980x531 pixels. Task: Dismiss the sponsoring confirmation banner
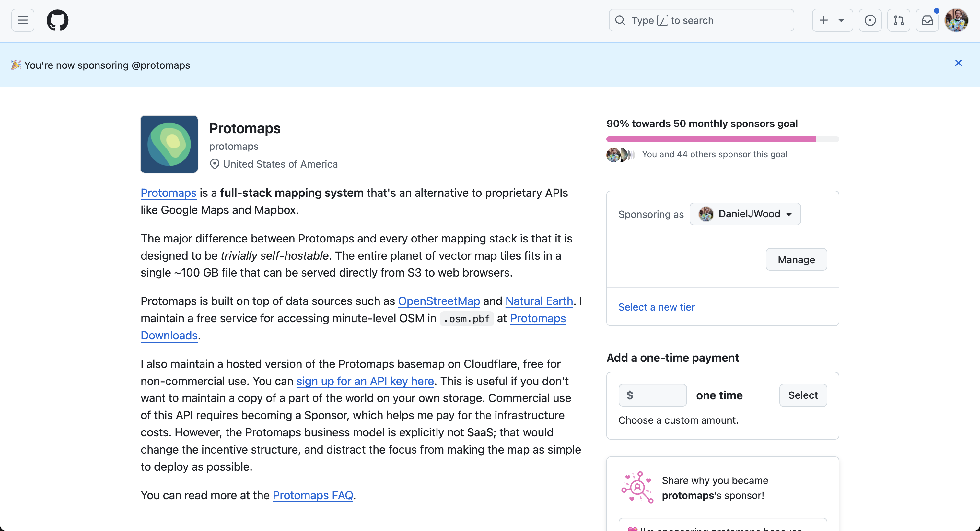[958, 63]
